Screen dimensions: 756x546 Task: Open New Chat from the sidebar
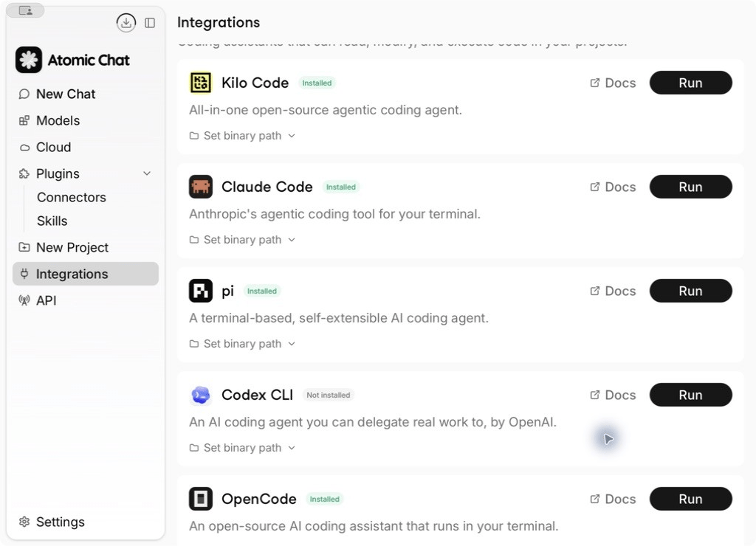click(x=86, y=94)
